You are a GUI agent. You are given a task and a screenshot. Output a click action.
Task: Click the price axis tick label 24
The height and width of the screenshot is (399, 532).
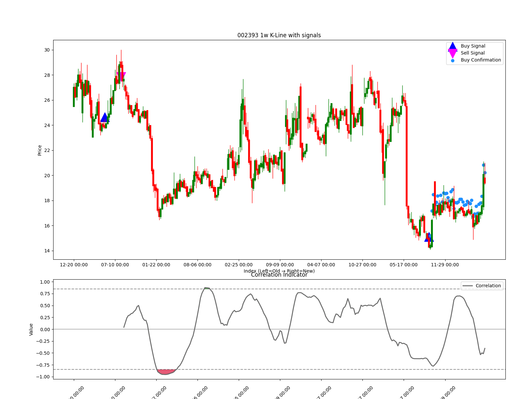47,125
